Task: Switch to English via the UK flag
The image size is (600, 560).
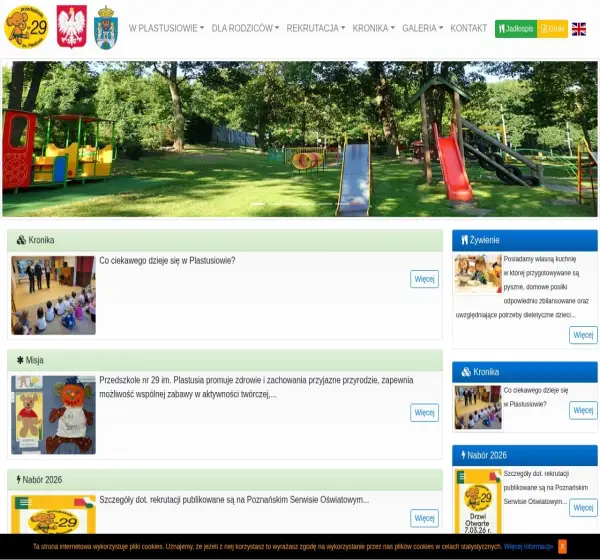Action: point(579,29)
